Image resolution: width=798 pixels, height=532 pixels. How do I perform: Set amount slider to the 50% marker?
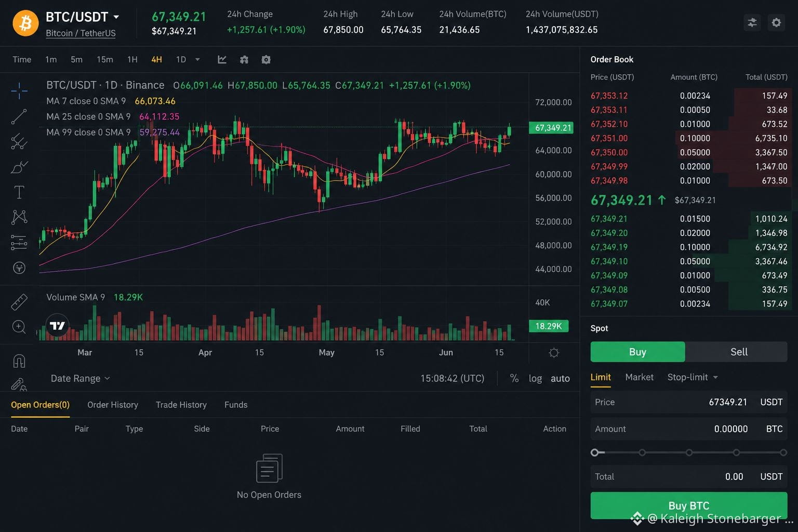689,453
